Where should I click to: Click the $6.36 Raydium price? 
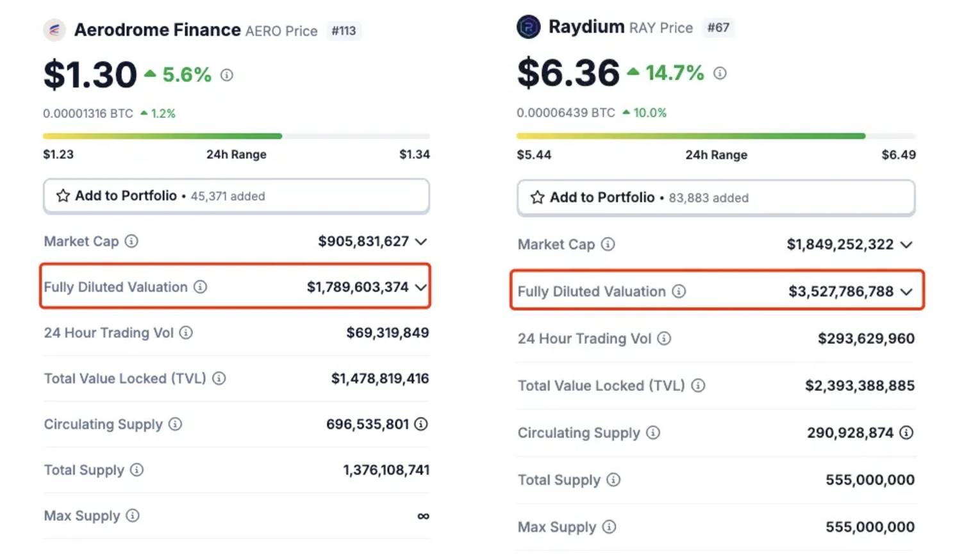(569, 73)
